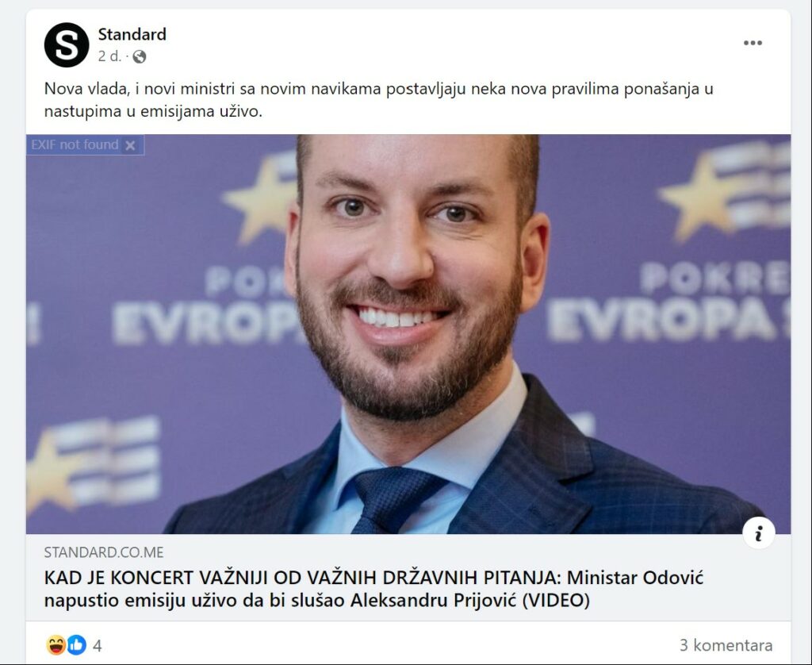View the 3 komentara comments
Viewport: 812px width, 665px height.
click(726, 645)
